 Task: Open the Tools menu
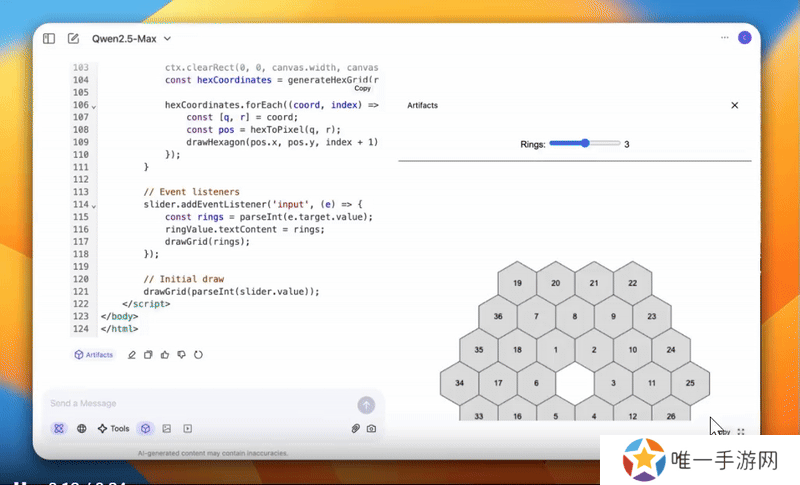coord(114,428)
